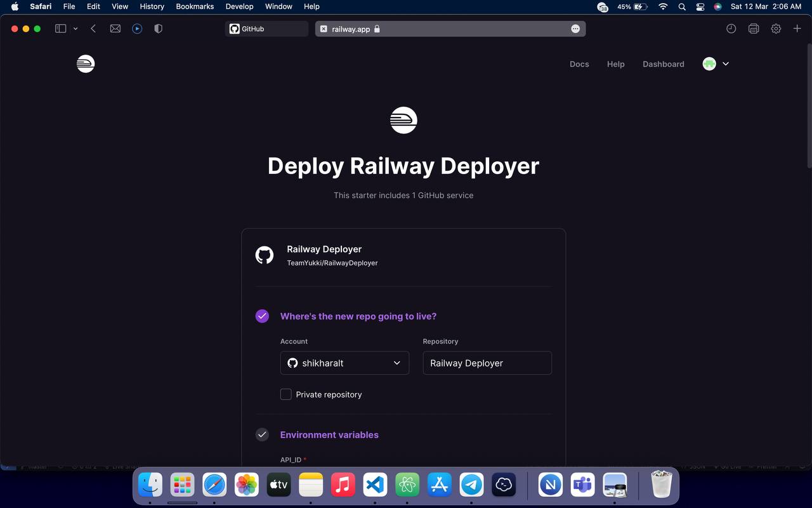Open the View menu
Screen dimensions: 812x508
(120, 6)
